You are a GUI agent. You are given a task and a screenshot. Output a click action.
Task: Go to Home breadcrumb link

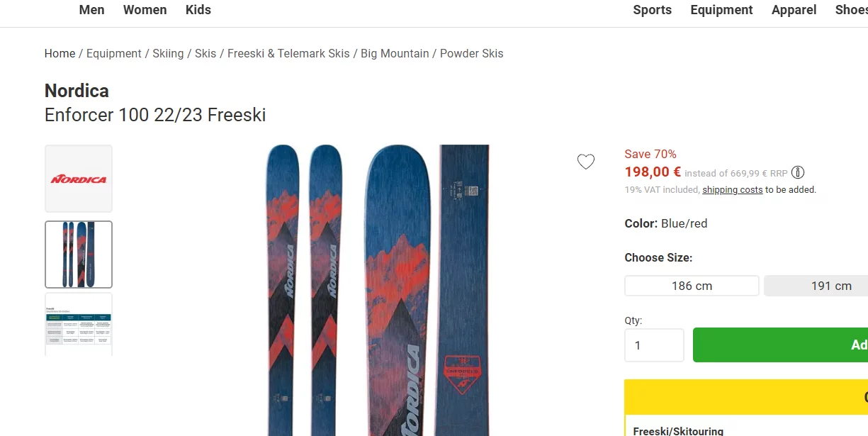[60, 54]
